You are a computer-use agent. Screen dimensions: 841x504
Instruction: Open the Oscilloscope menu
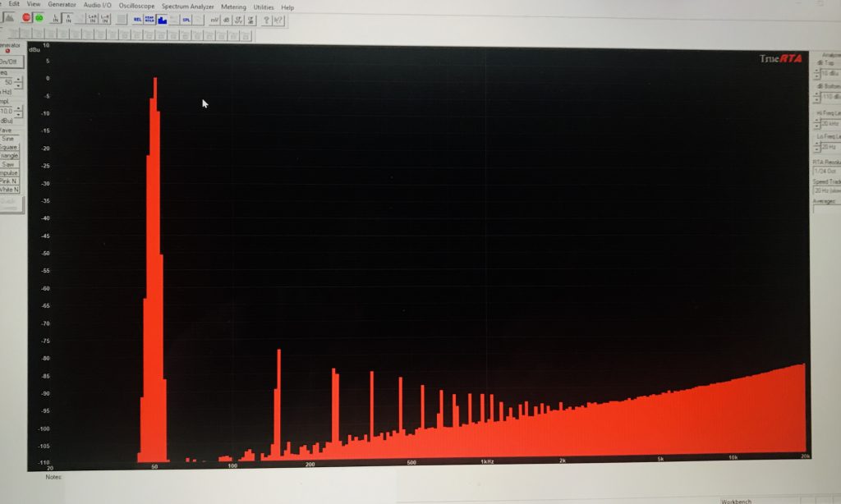[x=136, y=6]
